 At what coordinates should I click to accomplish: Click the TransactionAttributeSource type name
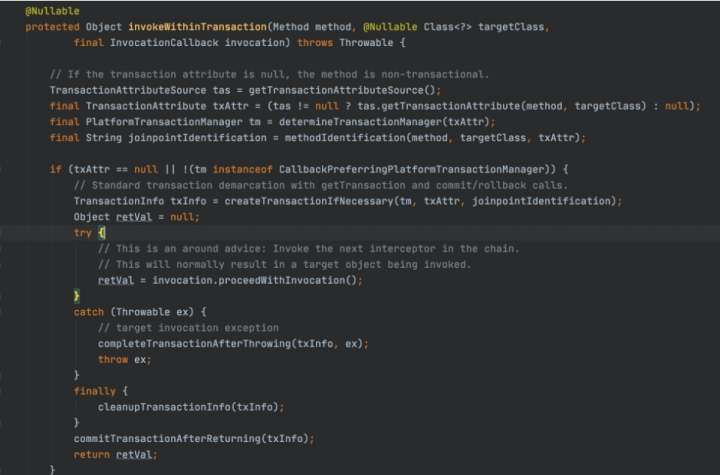[128, 90]
